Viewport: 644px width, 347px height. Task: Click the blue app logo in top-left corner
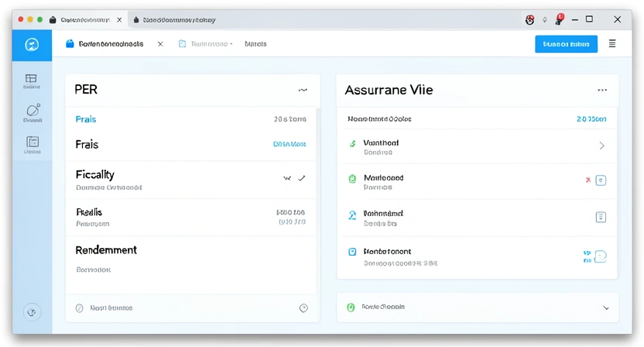pos(32,44)
